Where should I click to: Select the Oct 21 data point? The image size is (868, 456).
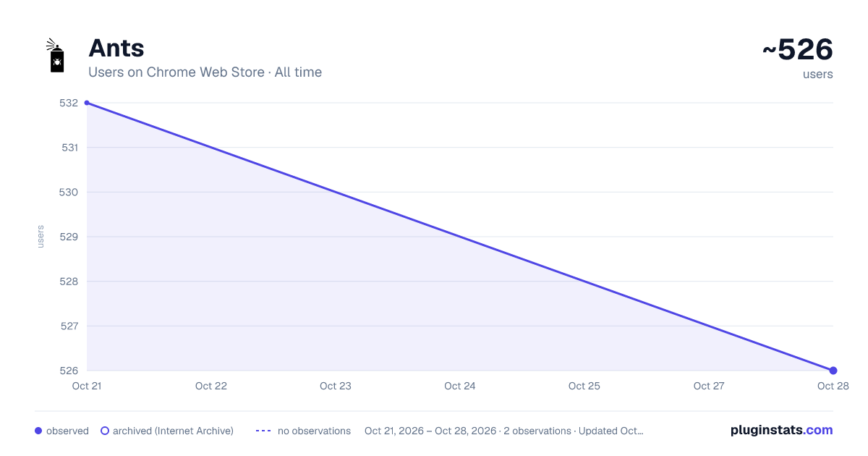point(87,103)
